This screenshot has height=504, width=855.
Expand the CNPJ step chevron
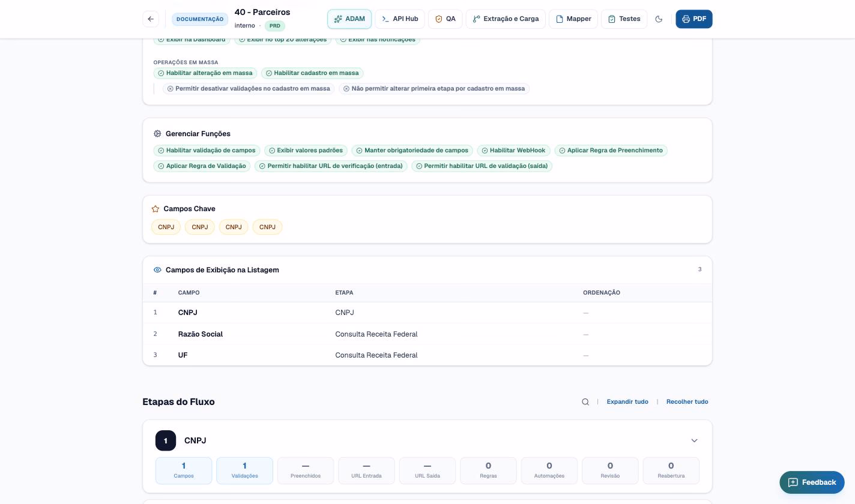tap(694, 441)
